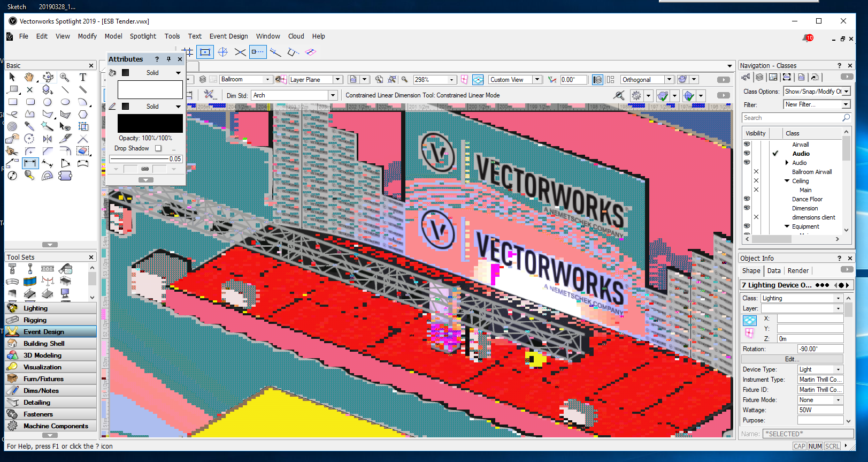868x462 pixels.
Task: Open the Dim Std Arch dropdown
Action: [333, 95]
